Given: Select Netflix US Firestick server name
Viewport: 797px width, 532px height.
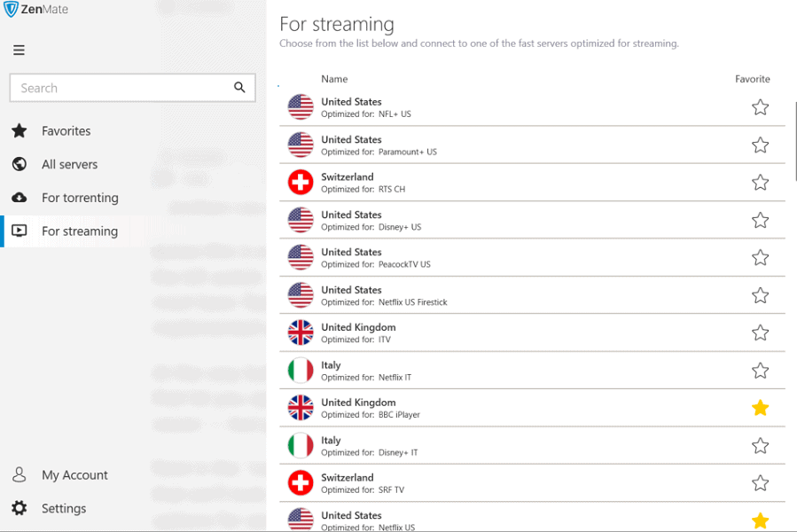Looking at the screenshot, I should [351, 290].
